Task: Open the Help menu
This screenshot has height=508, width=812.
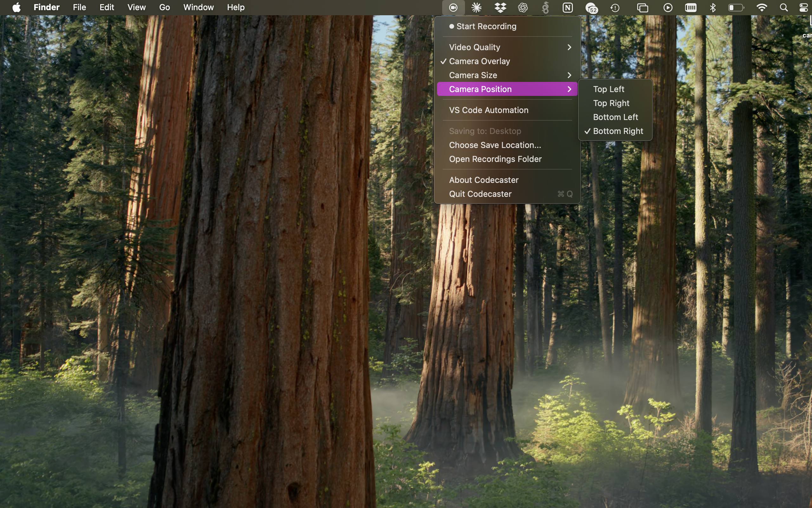Action: pyautogui.click(x=236, y=7)
